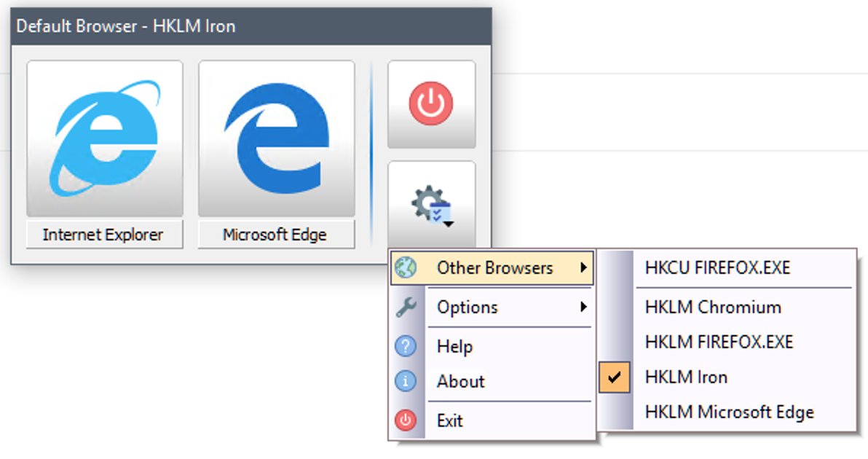Click the question mark Help icon
The height and width of the screenshot is (459, 868).
405,346
